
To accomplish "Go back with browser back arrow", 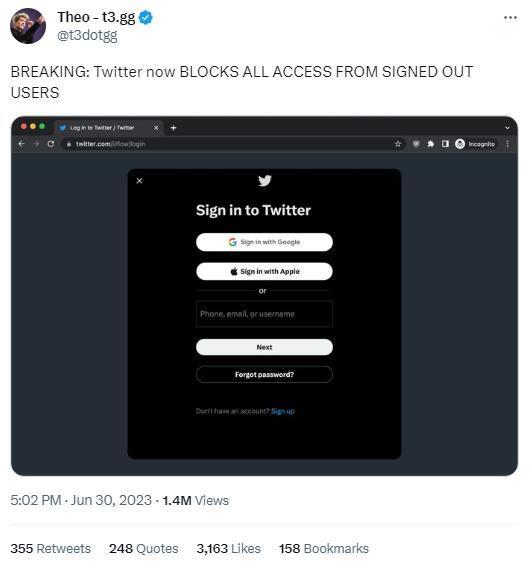I will (21, 144).
